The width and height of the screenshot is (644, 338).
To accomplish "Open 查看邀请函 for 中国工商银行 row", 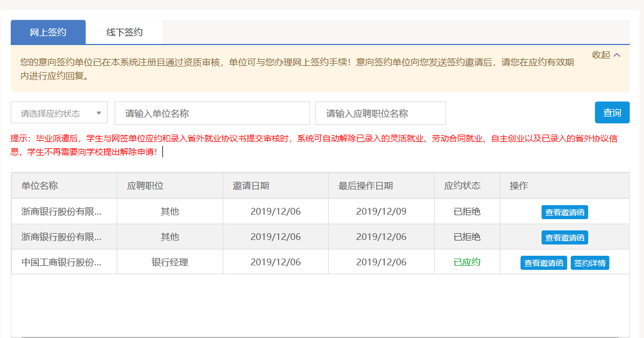I will (544, 263).
